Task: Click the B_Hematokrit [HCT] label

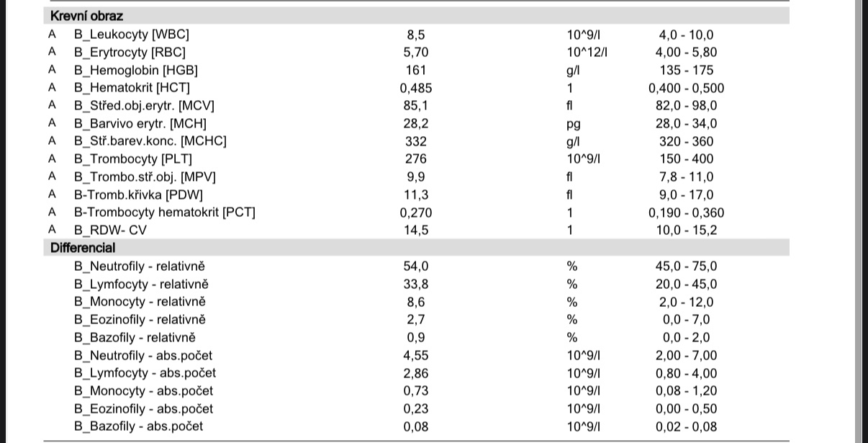Action: 132,88
